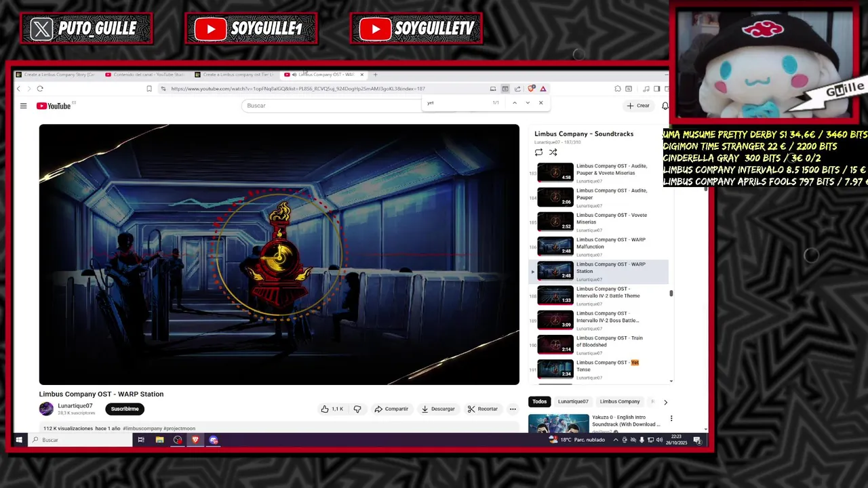Viewport: 868px width, 488px height.
Task: Open the Brave browser taskbar icon
Action: (195, 440)
